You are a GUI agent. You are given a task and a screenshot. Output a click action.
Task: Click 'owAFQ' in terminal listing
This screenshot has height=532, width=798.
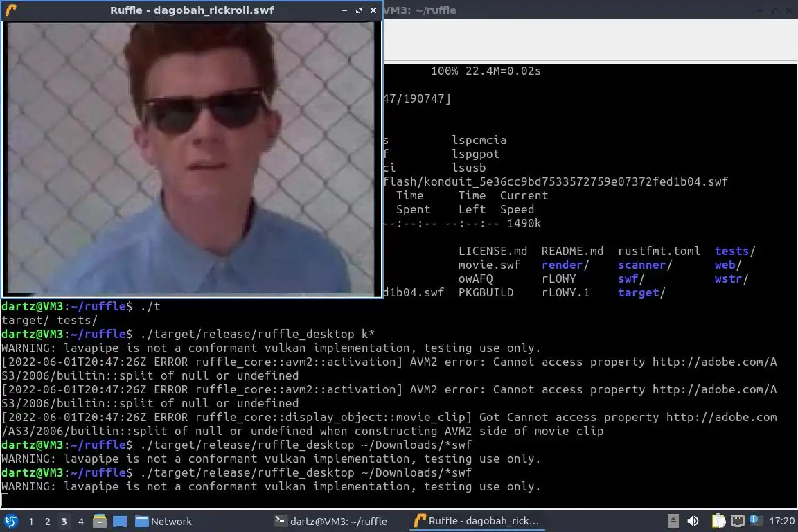point(475,278)
